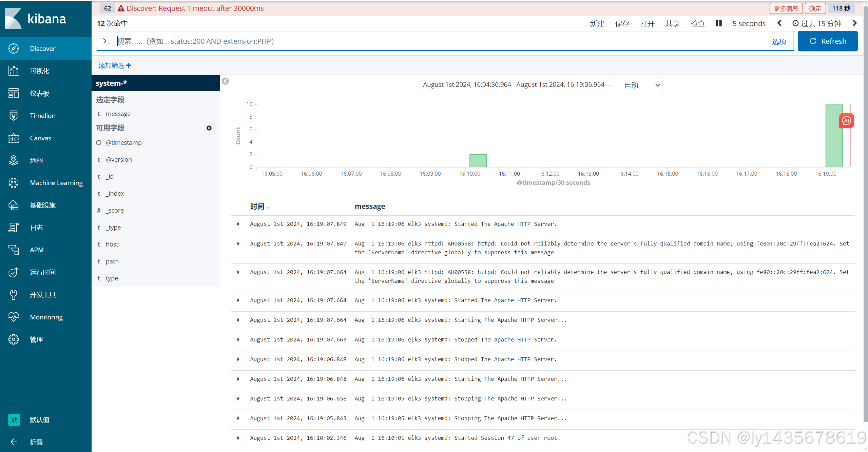
Task: Pause auto-refresh with the pause button
Action: pyautogui.click(x=718, y=23)
